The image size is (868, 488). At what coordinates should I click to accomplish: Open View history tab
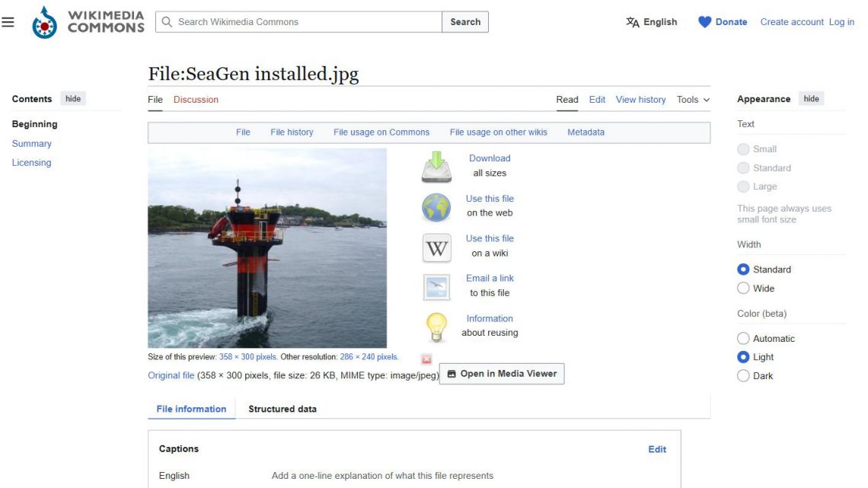[x=640, y=100]
